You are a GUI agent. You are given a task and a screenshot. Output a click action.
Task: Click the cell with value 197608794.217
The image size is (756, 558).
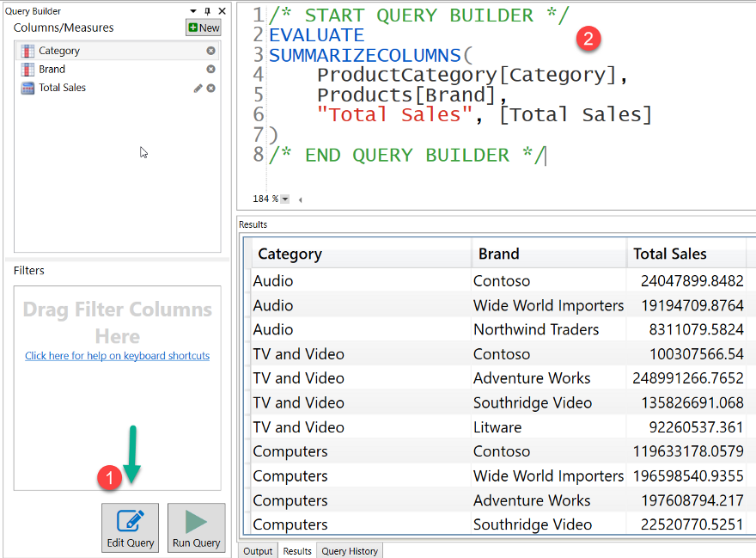[686, 500]
